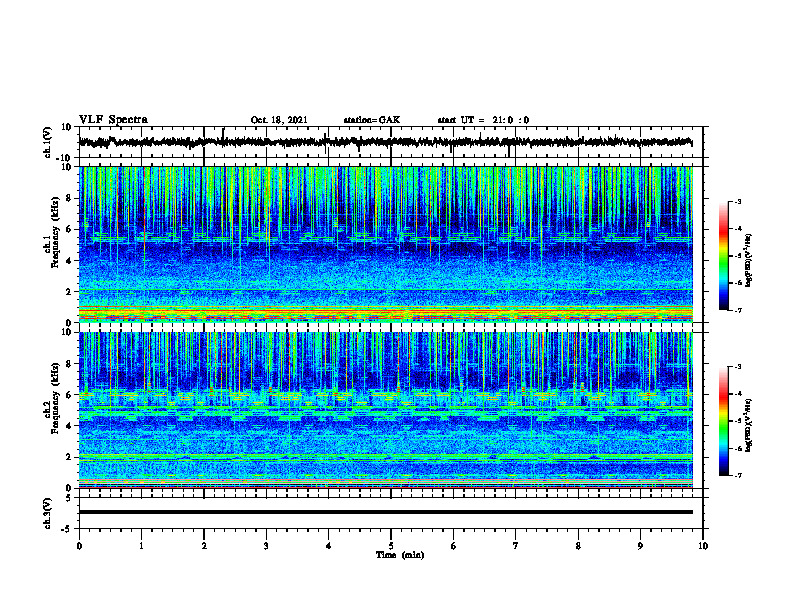This screenshot has width=792, height=612.
Task: Click the "4" tick on the time axis
Action: point(329,546)
